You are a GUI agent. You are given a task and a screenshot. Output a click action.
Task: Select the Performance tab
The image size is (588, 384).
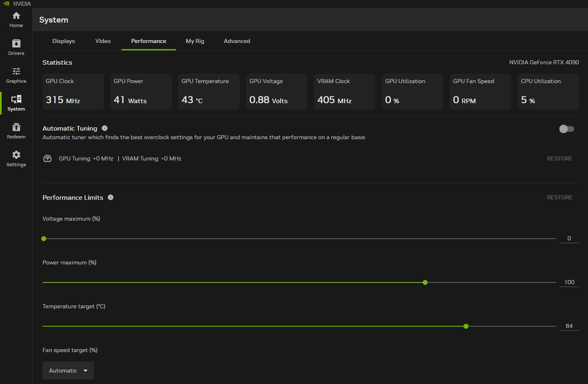[x=149, y=41]
